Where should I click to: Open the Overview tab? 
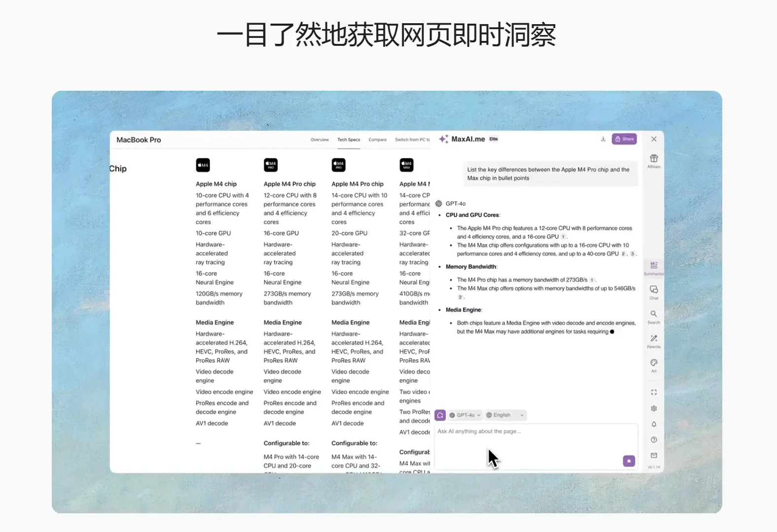[x=319, y=140]
